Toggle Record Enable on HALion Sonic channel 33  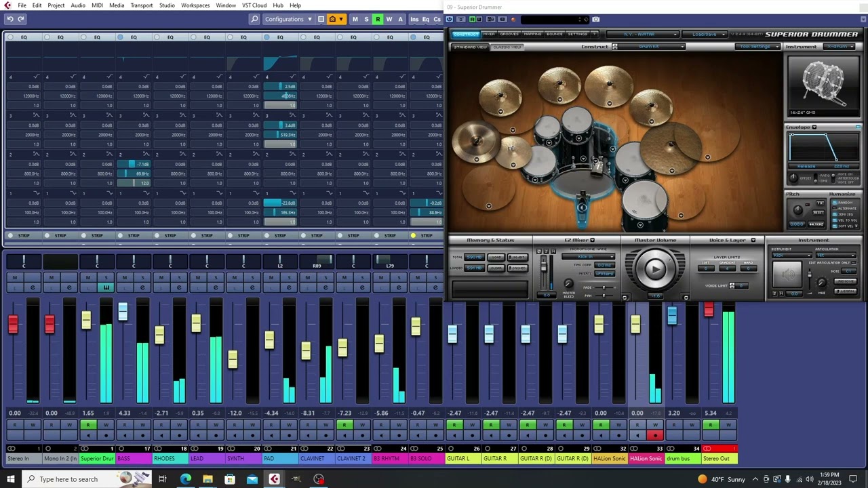pos(655,436)
